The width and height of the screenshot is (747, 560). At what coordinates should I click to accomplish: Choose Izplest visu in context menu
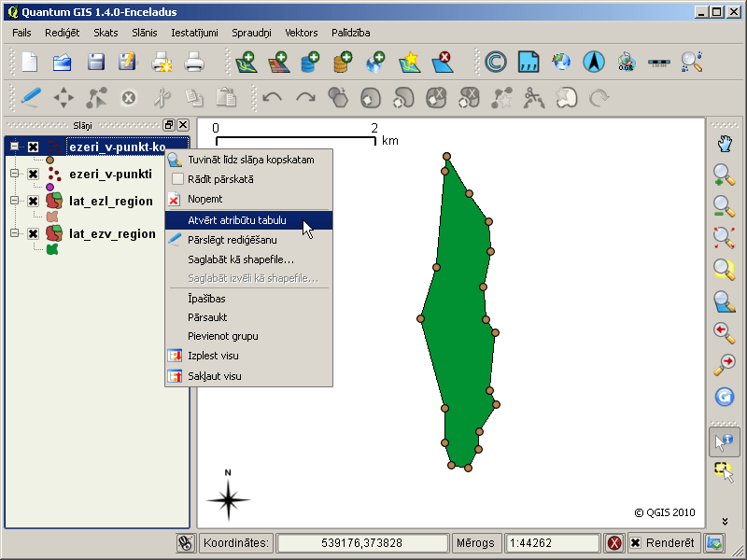pyautogui.click(x=248, y=356)
